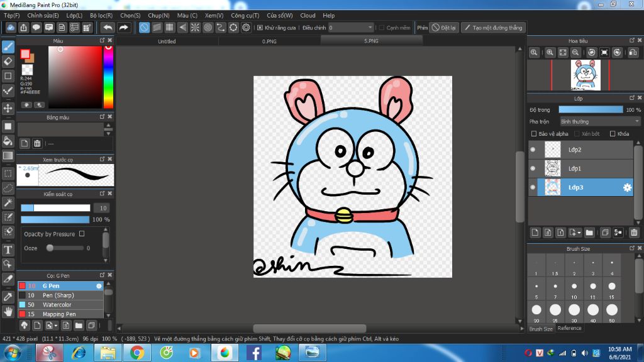This screenshot has width=644, height=362.
Task: Select the Bucket fill tool
Action: 8,141
